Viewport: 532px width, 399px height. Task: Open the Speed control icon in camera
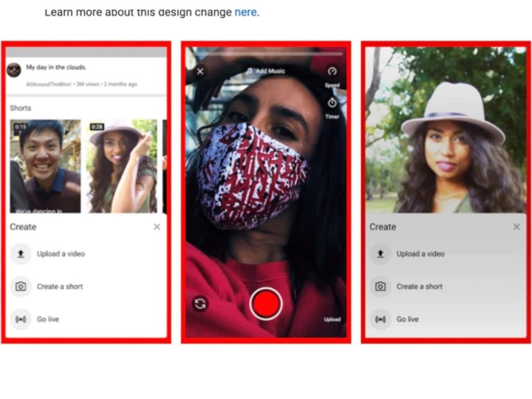point(332,72)
